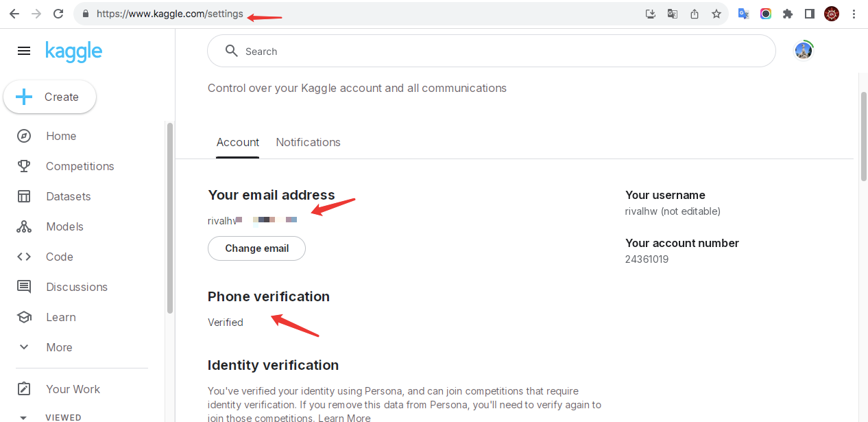Click the Create button
Image resolution: width=868 pixels, height=422 pixels.
click(50, 97)
